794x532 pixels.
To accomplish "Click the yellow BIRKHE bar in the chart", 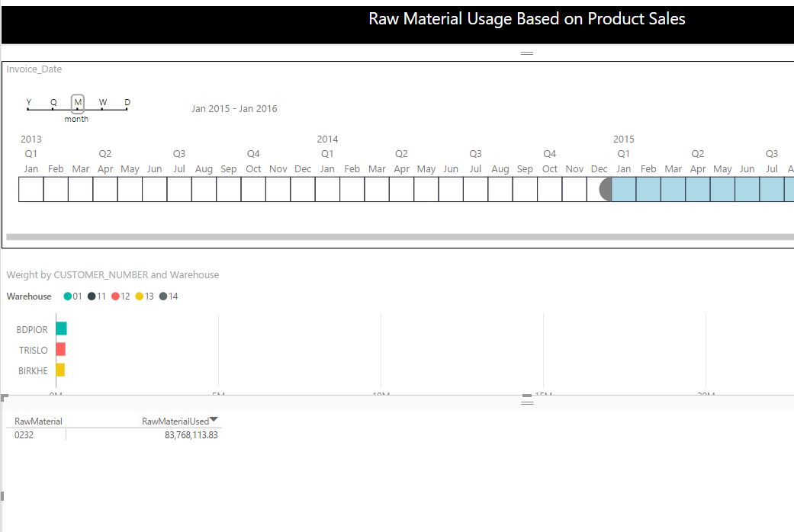I will point(60,370).
